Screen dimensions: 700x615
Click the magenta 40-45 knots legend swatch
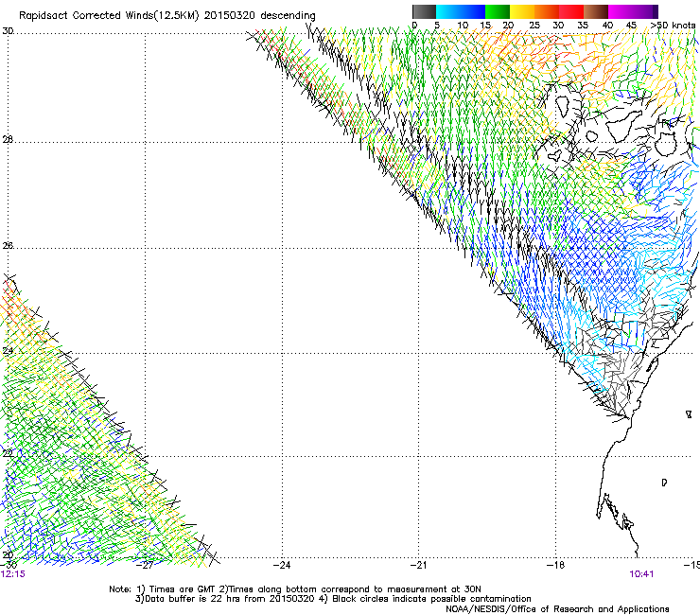621,11
